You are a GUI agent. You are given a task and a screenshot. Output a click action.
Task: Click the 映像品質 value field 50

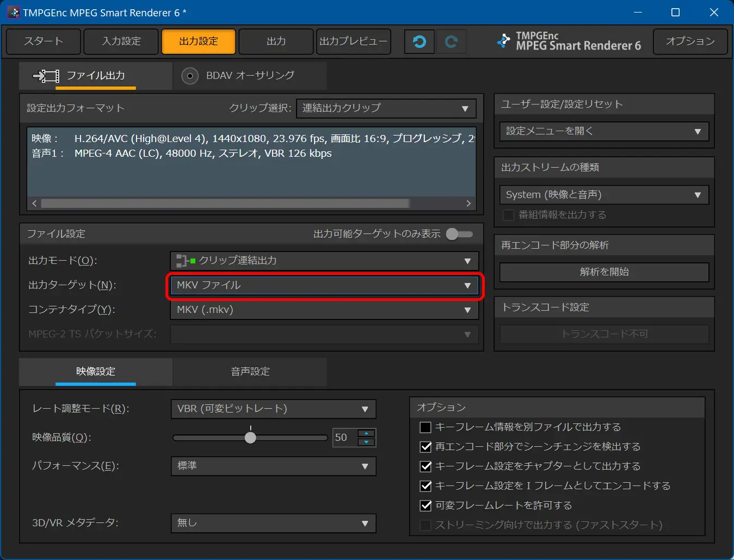[x=345, y=438]
